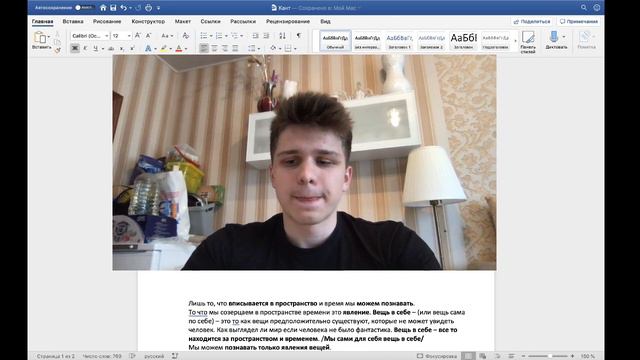Open the Calibri font name combo box
The height and width of the screenshot is (360, 640).
click(89, 36)
